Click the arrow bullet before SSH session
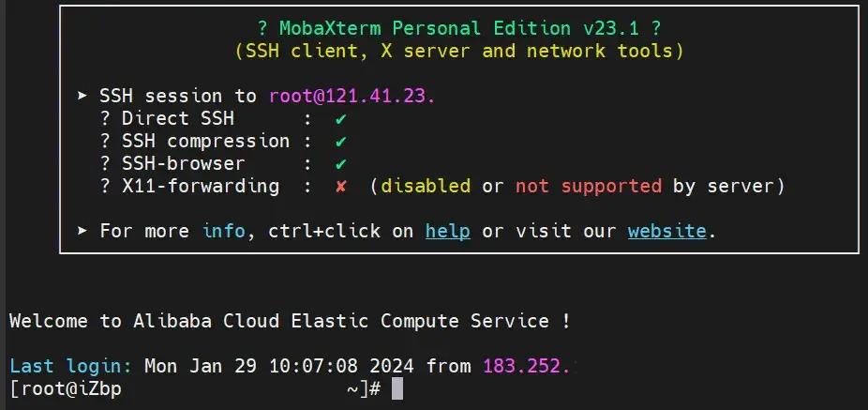This screenshot has height=410, width=868. (82, 96)
